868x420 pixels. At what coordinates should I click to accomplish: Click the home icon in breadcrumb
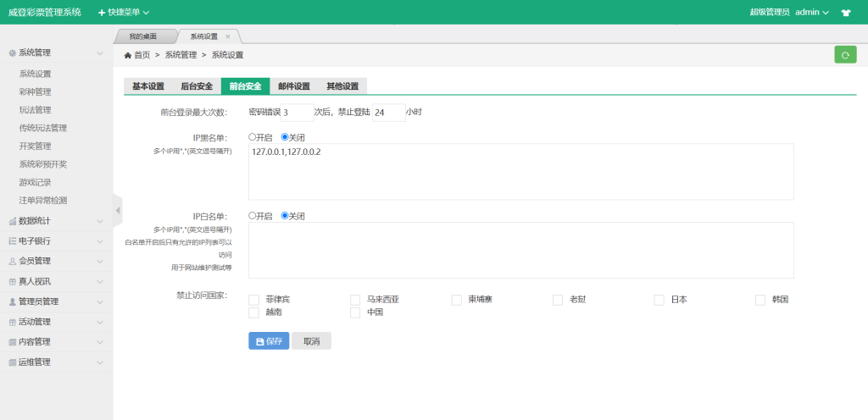[128, 55]
